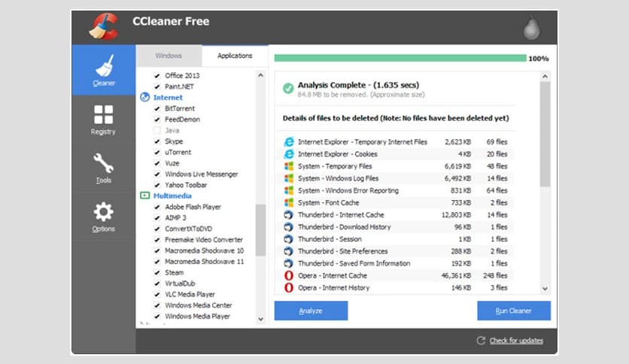Viewport: 629px width, 364px height.
Task: Open the Tools wrench icon
Action: pyautogui.click(x=104, y=163)
